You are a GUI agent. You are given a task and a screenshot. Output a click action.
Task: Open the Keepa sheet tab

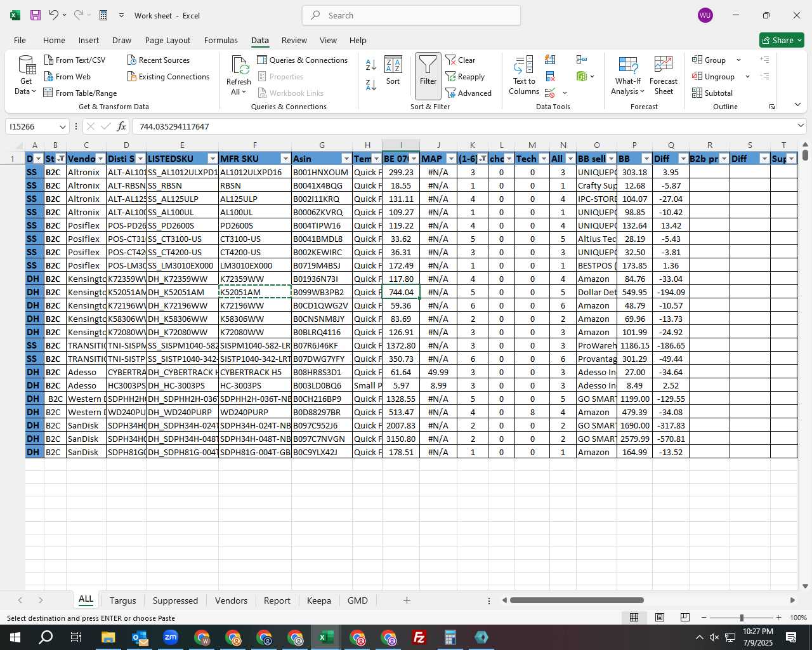[x=318, y=600]
